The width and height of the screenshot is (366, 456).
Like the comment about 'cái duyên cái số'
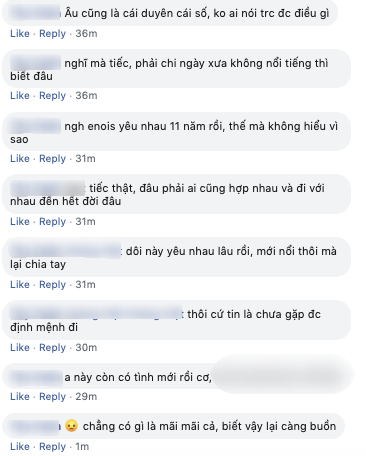tap(20, 34)
